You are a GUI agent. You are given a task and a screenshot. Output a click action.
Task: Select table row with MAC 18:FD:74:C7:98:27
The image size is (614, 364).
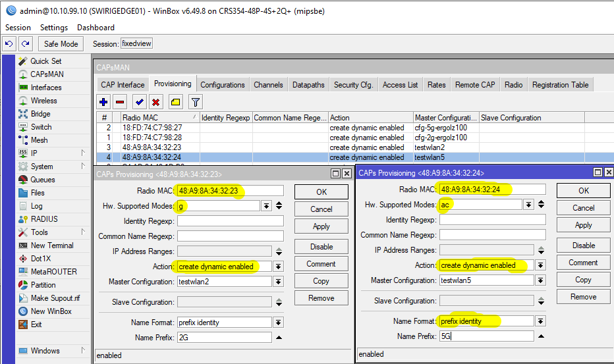coord(152,128)
